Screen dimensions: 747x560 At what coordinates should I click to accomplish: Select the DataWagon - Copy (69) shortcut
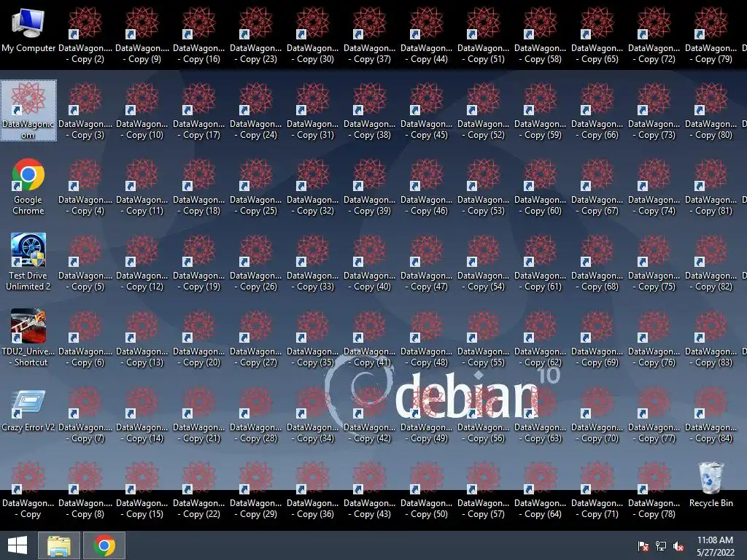point(597,338)
